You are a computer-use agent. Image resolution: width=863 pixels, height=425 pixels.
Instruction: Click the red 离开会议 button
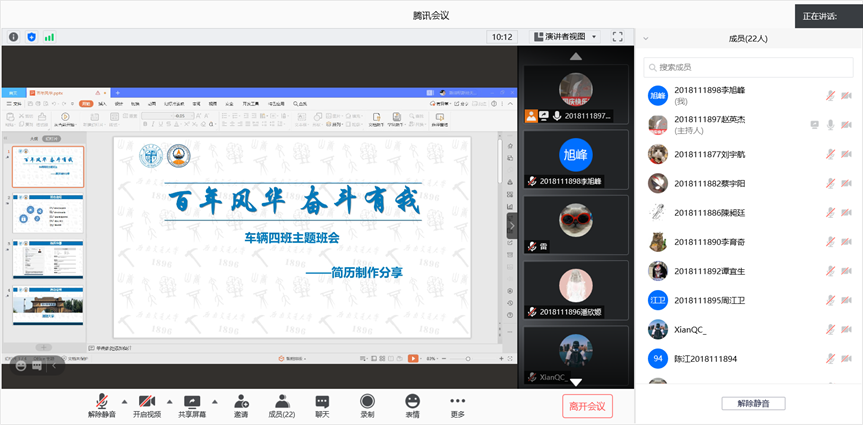click(x=586, y=406)
